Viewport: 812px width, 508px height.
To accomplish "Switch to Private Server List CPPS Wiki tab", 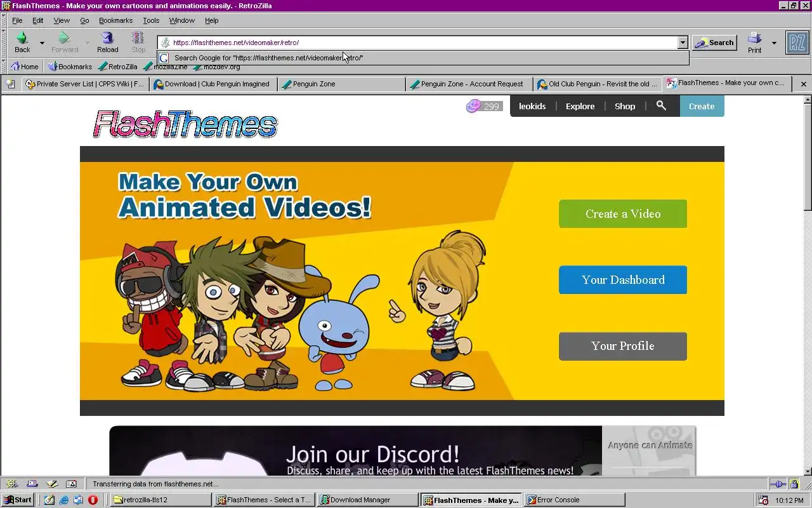I will (85, 84).
